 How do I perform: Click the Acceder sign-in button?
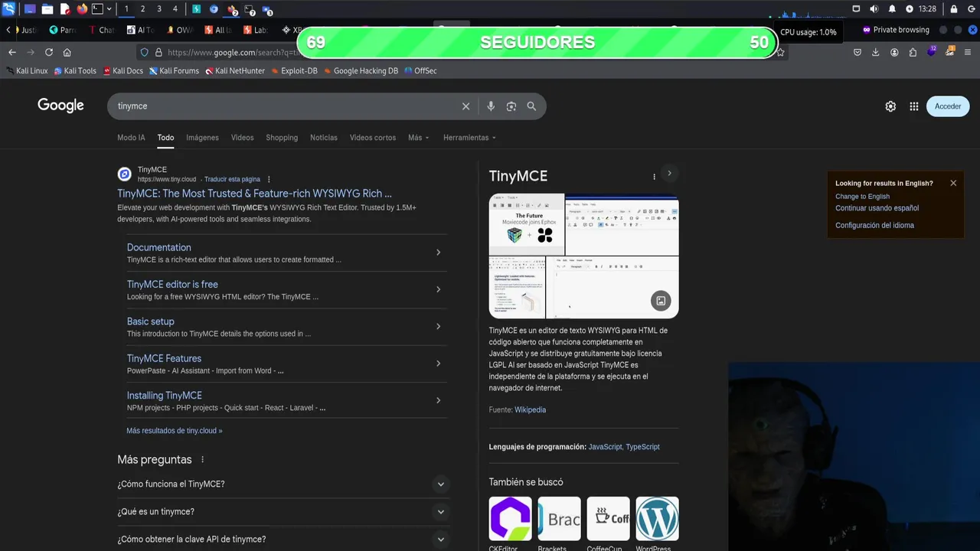point(947,106)
